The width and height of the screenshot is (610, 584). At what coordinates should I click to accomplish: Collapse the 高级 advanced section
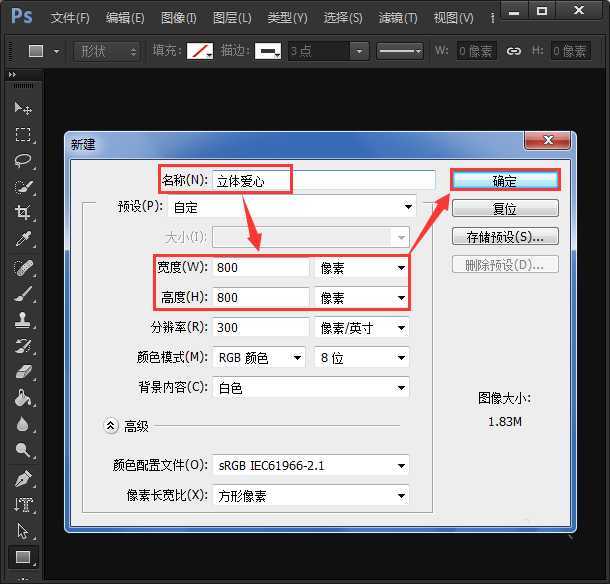111,426
